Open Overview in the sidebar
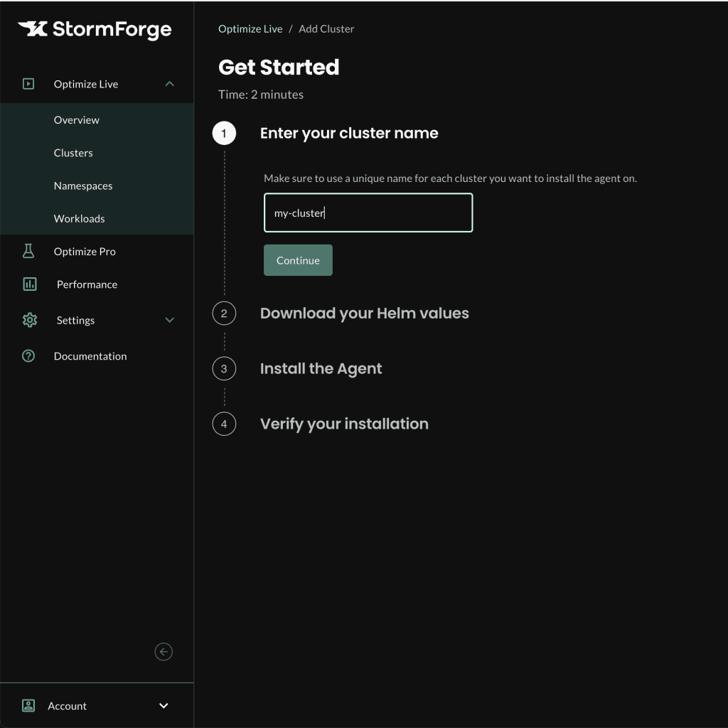The width and height of the screenshot is (728, 728). click(77, 119)
